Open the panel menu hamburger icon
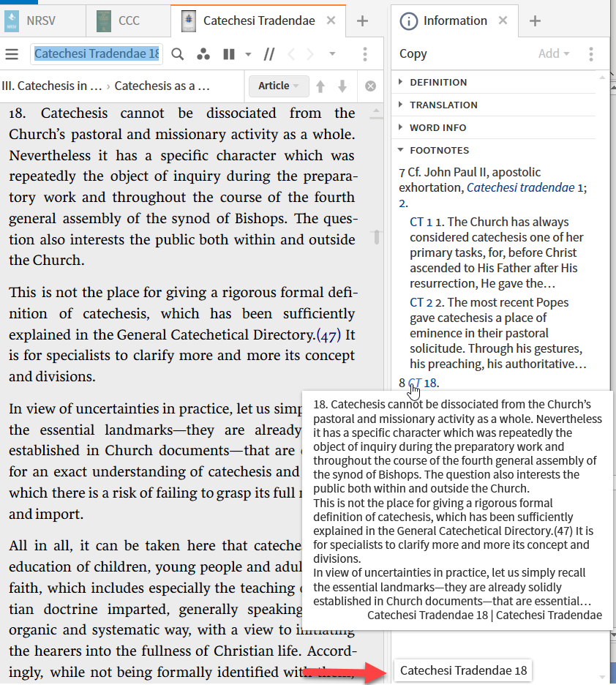Image resolution: width=616 pixels, height=685 pixels. 12,54
